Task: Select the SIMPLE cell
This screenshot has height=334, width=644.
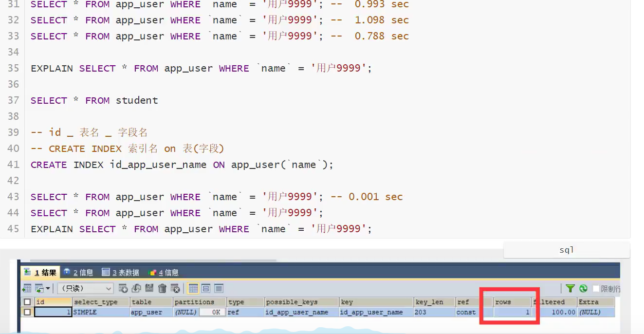Action: (101, 312)
